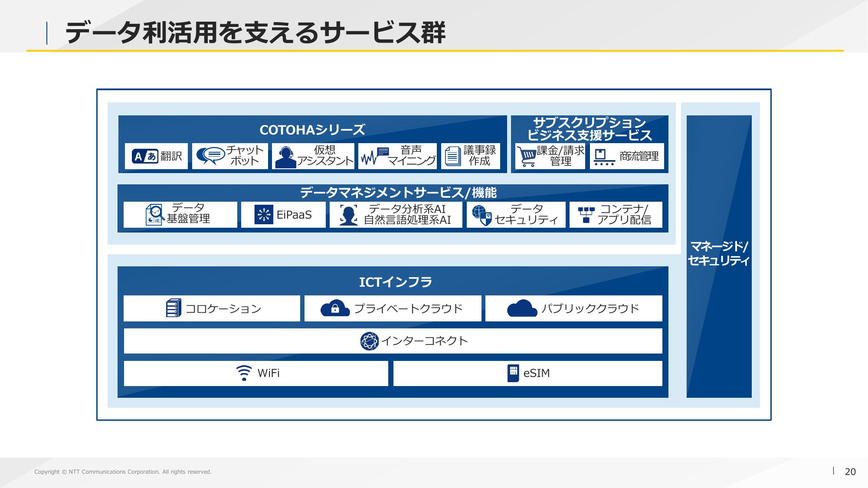
Task: Select the WiFi text label
Action: coord(269,373)
